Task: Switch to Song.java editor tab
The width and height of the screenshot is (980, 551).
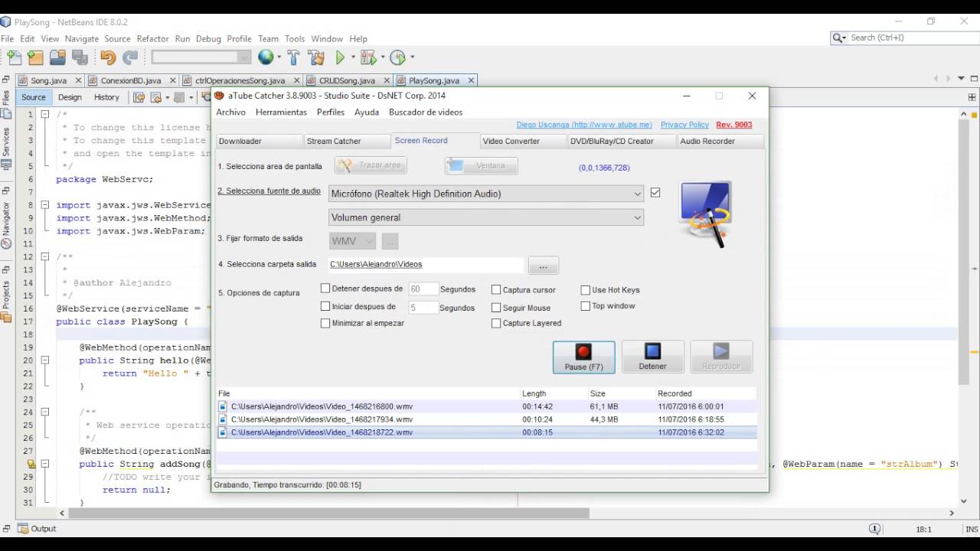Action: tap(48, 80)
